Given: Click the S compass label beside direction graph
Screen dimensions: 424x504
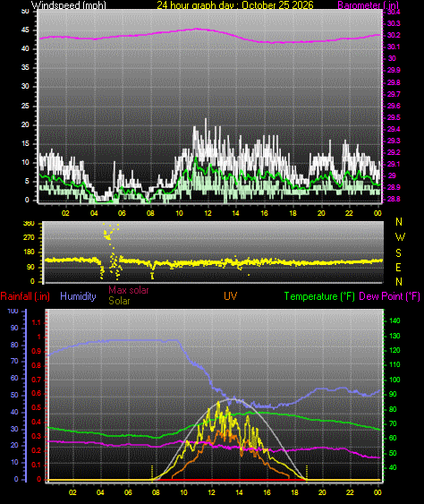Looking at the screenshot, I should click(x=398, y=253).
